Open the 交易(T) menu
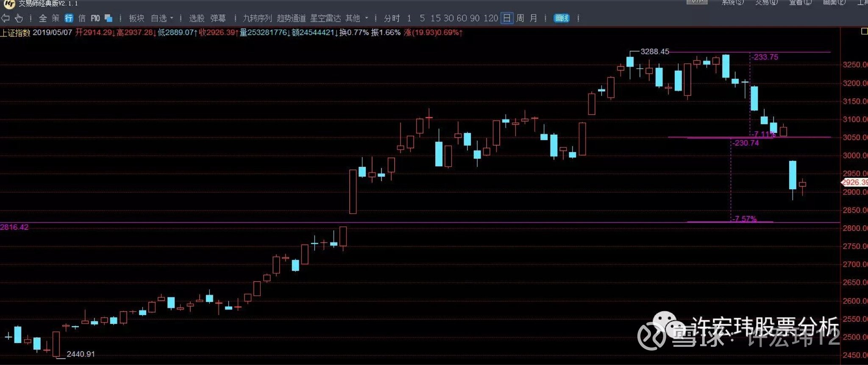This screenshot has width=868, height=365. click(x=766, y=2)
